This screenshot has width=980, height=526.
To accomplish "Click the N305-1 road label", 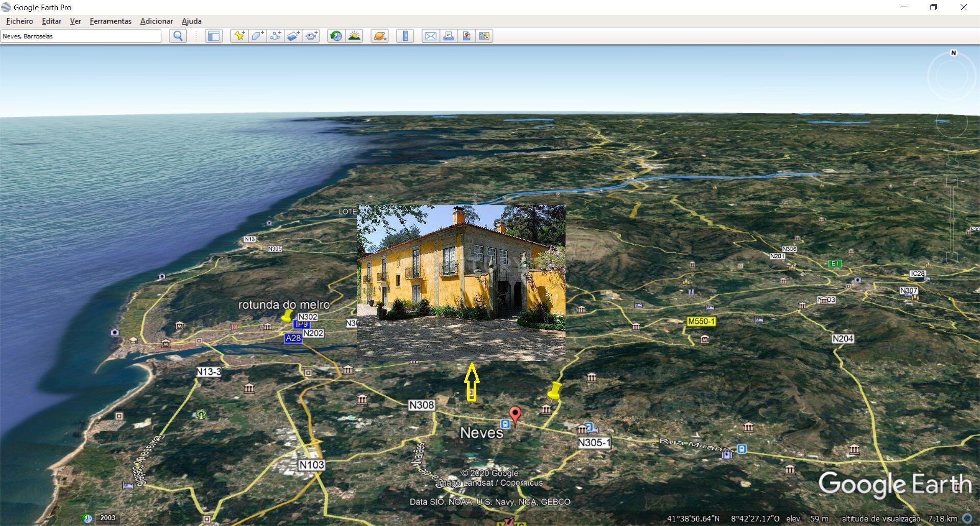I will pyautogui.click(x=594, y=443).
